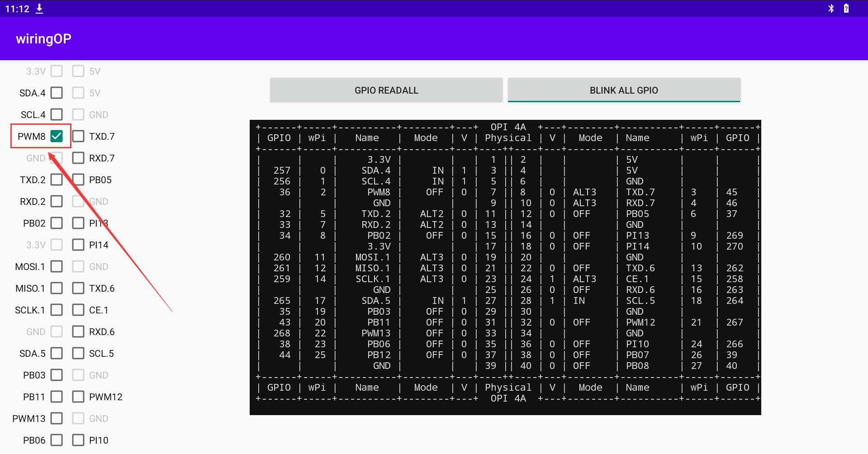868x454 pixels.
Task: Enable the TXD.6 checkbox
Action: click(x=78, y=288)
